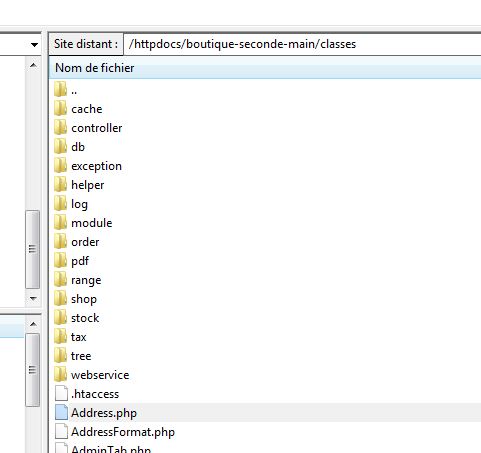Viewport: 481px width, 453px height.
Task: Click the upper left pane scroll-up arrow
Action: (33, 65)
